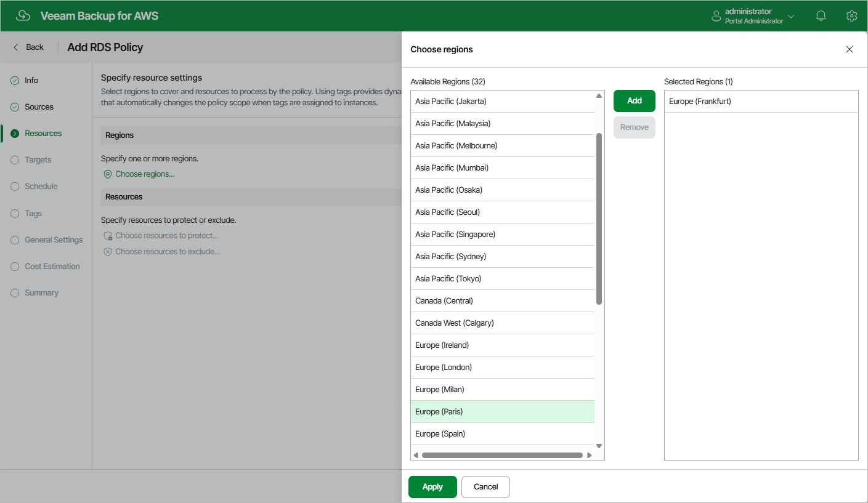Select Asia Pacific (Jakarta) region
This screenshot has height=503, width=868.
point(503,102)
